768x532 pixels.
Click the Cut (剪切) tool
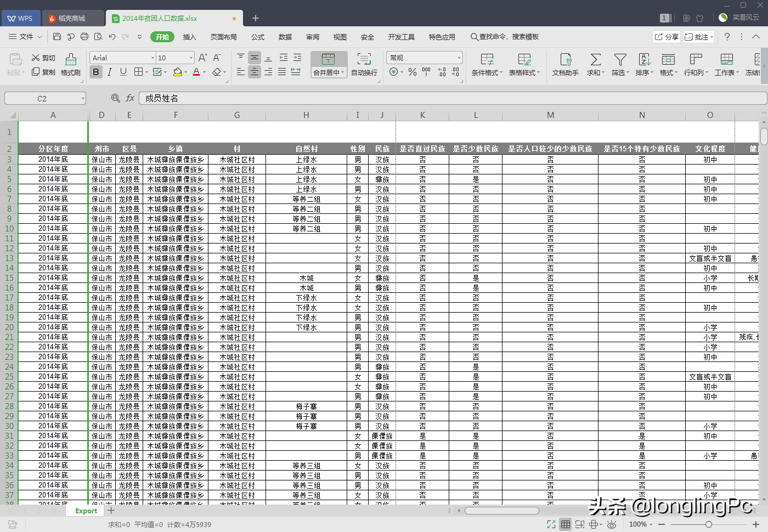[x=43, y=58]
